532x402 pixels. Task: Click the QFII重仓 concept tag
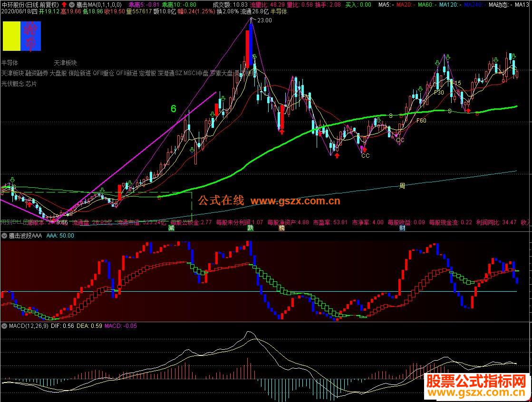(104, 73)
